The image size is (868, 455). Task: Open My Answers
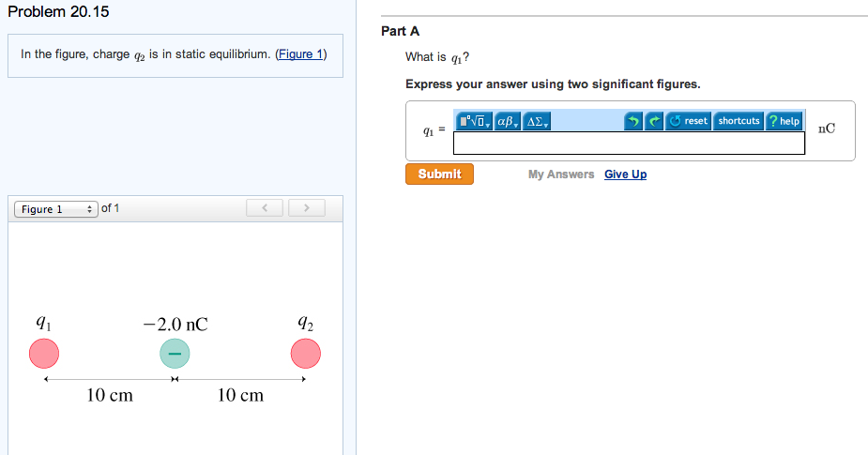pyautogui.click(x=561, y=174)
